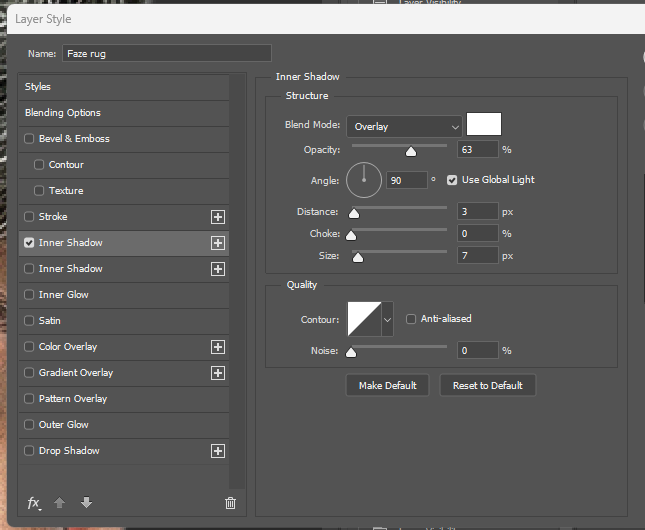Screen dimensions: 645x530
Task: Click the Angle value field showing 90
Action: (406, 180)
